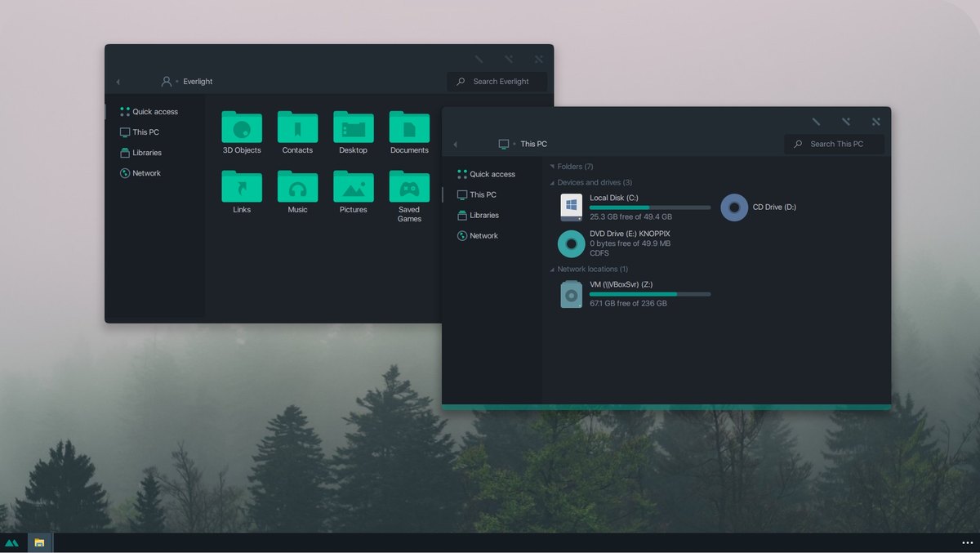Click the Everlight user icon in address bar
The width and height of the screenshot is (980, 553).
pos(167,82)
